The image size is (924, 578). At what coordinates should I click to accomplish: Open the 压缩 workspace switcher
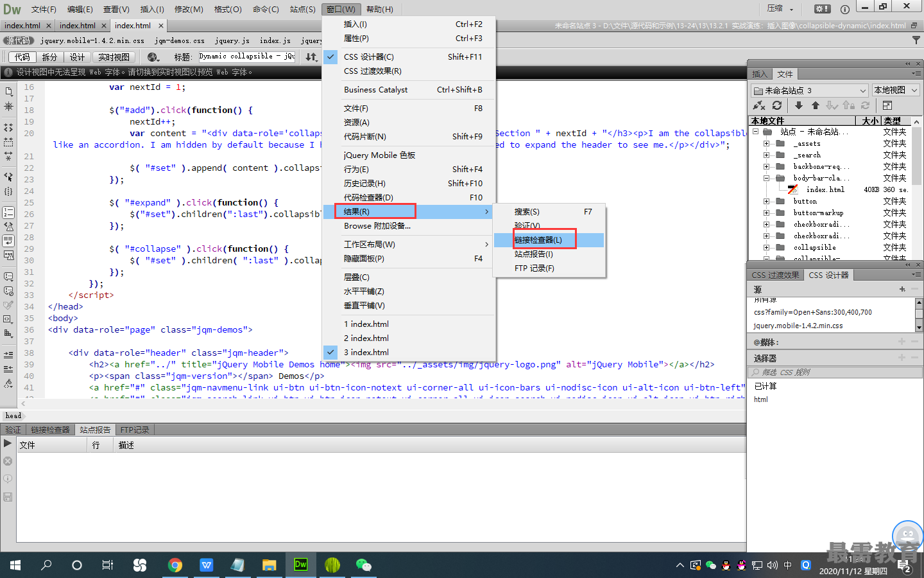pyautogui.click(x=781, y=8)
